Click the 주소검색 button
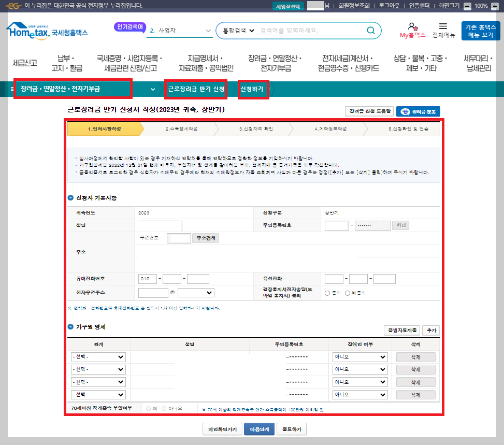 [206, 238]
